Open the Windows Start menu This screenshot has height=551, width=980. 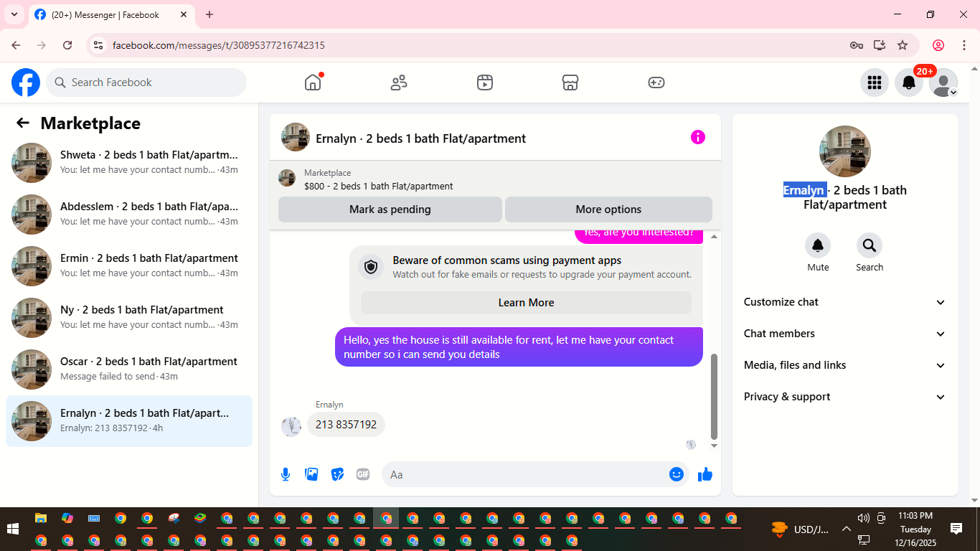click(x=13, y=529)
